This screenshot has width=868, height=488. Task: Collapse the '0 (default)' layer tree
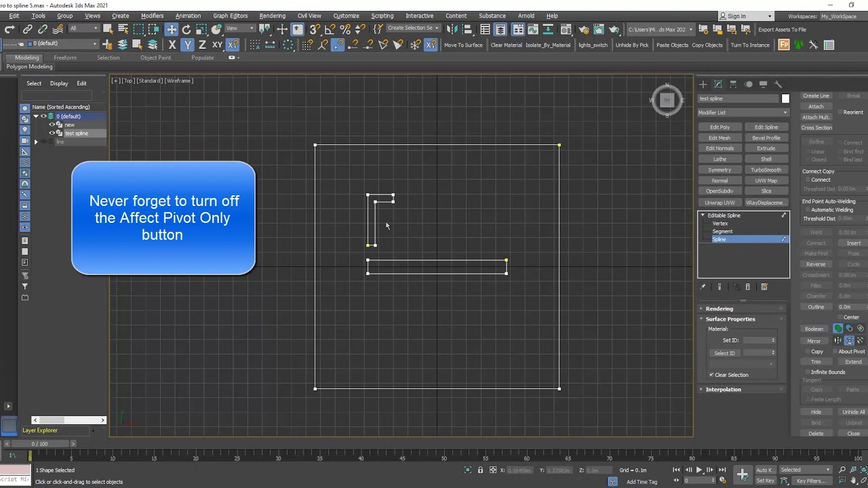36,117
